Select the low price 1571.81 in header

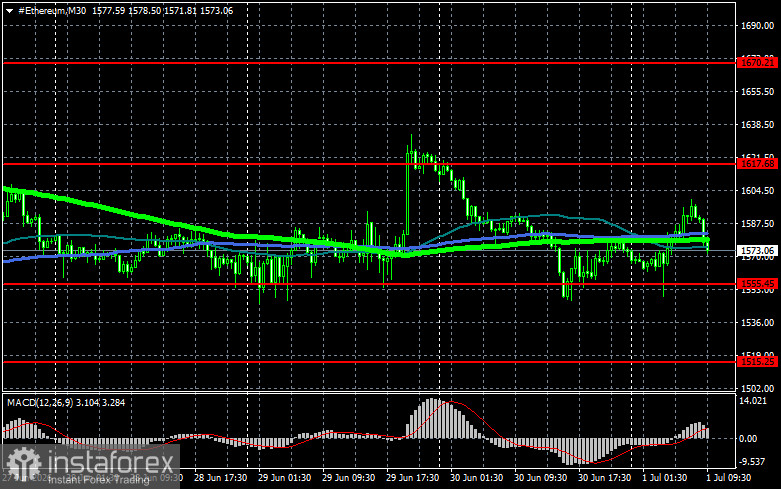coord(180,10)
